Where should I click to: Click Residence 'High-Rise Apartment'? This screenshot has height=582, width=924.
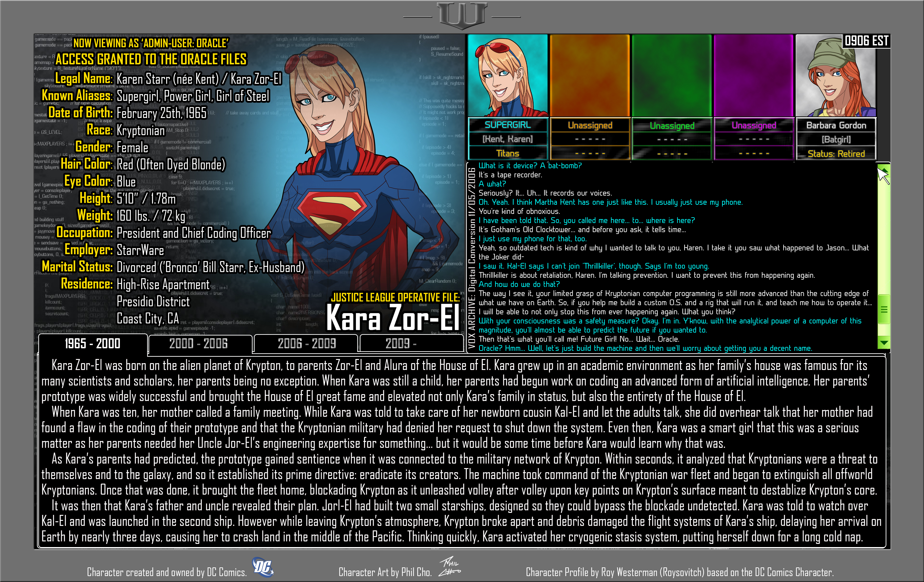pos(163,284)
